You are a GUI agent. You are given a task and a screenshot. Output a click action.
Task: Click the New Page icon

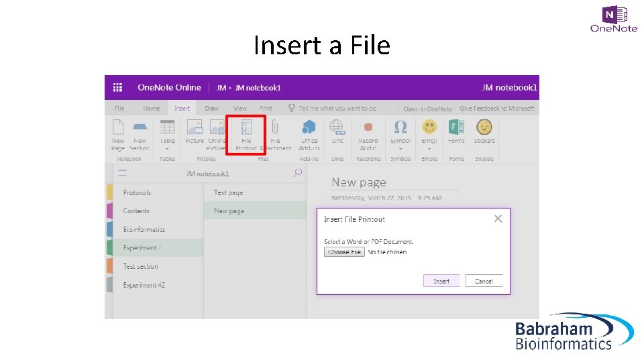pos(118,127)
